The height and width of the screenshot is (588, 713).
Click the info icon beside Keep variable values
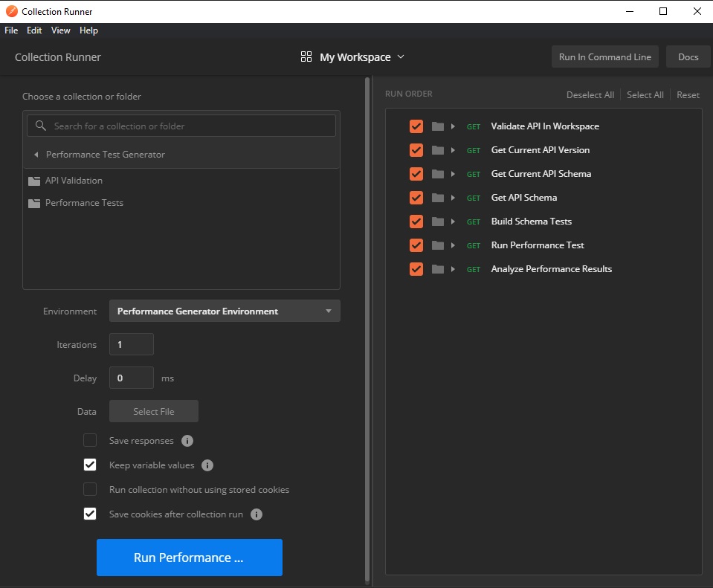pos(207,465)
